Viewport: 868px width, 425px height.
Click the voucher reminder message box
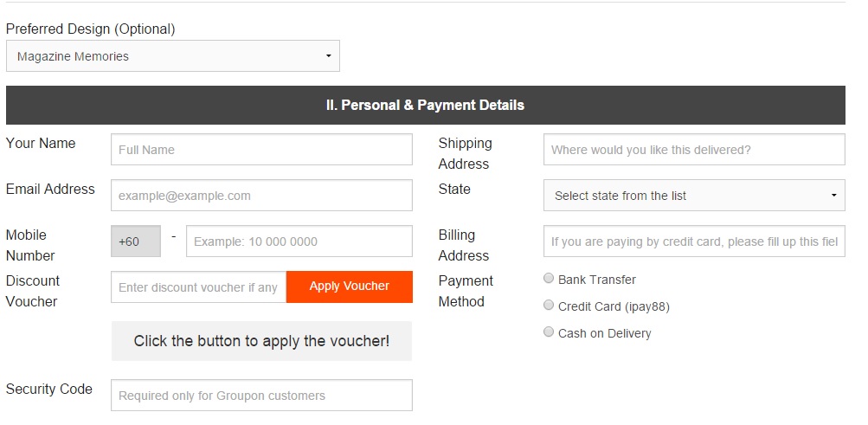click(x=261, y=341)
